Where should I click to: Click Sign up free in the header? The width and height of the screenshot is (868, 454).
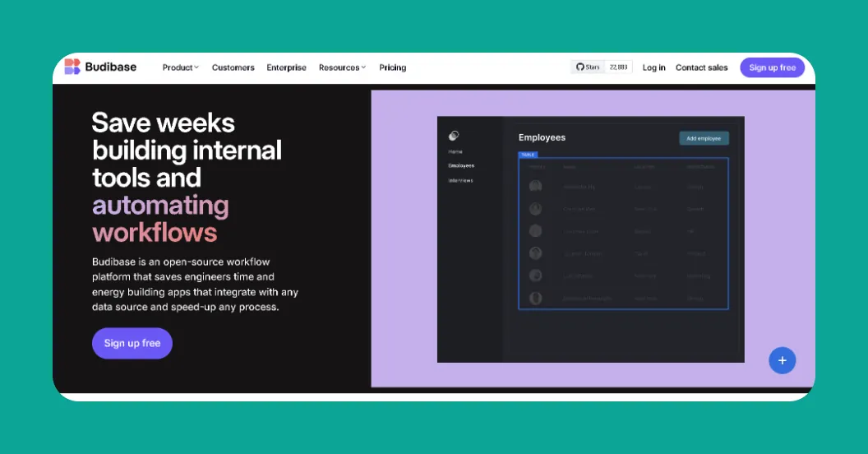pos(772,67)
